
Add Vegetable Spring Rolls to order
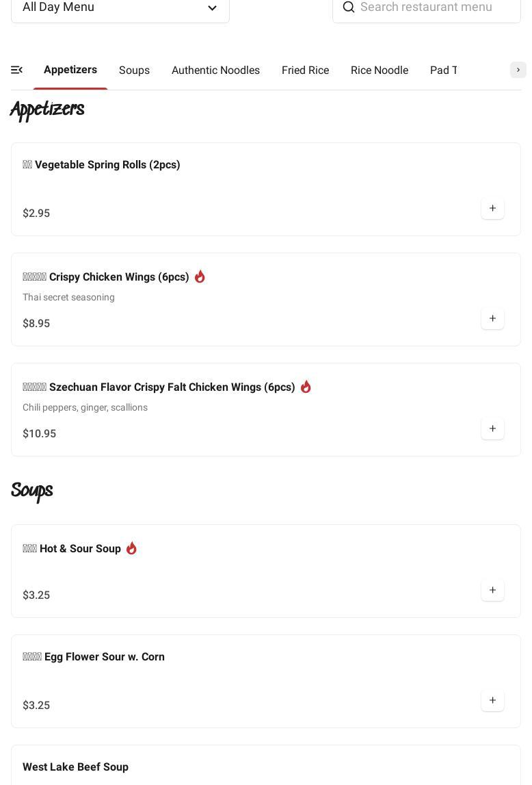click(492, 208)
